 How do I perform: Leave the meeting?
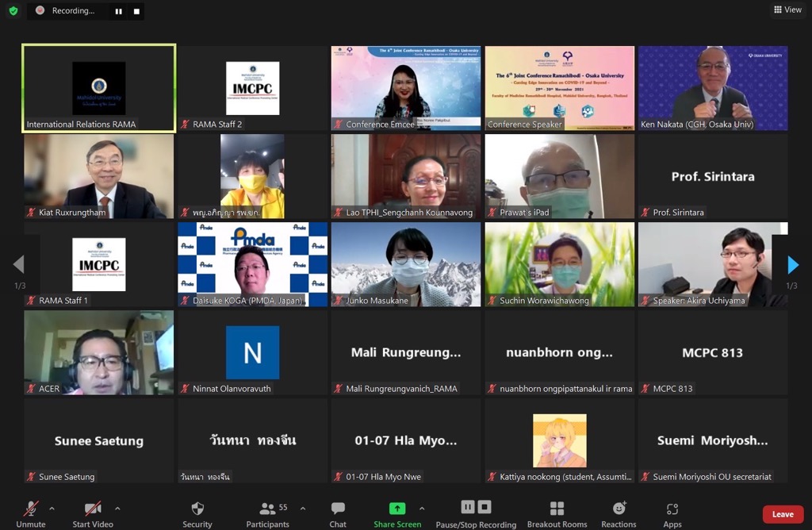click(x=783, y=514)
